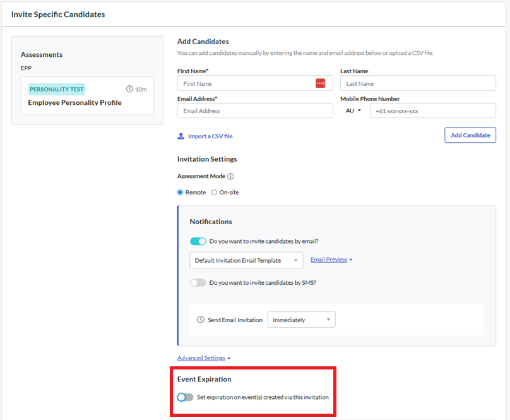
Task: Toggle invite candidates by email switch
Action: click(x=198, y=241)
